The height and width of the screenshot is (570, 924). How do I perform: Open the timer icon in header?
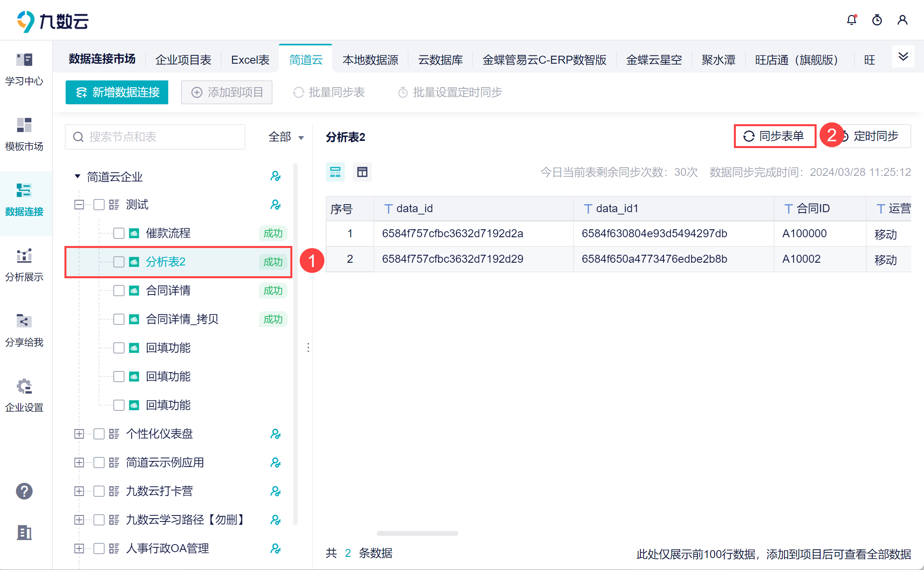point(877,20)
